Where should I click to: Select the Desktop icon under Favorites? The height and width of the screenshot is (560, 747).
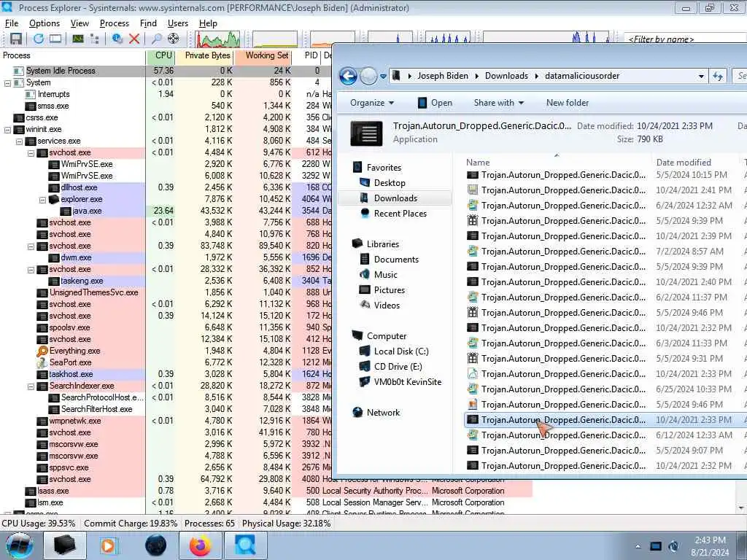pos(365,182)
